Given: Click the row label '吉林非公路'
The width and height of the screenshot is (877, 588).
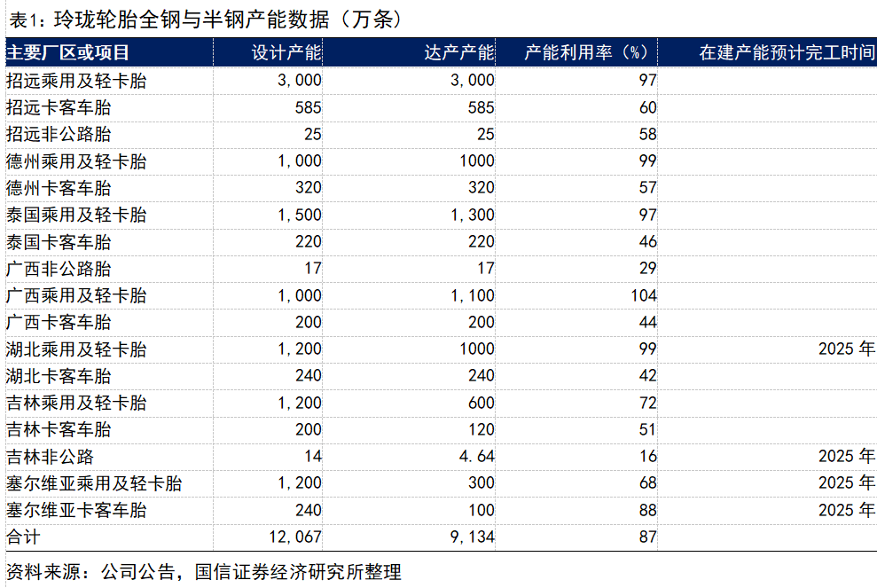Looking at the screenshot, I should 50,457.
